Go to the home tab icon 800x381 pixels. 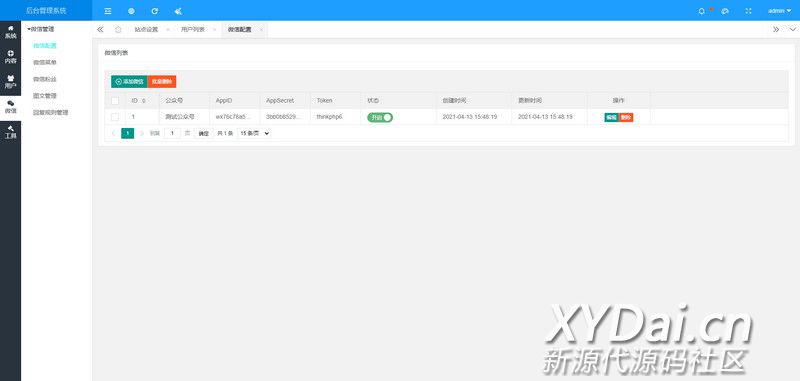(118, 30)
